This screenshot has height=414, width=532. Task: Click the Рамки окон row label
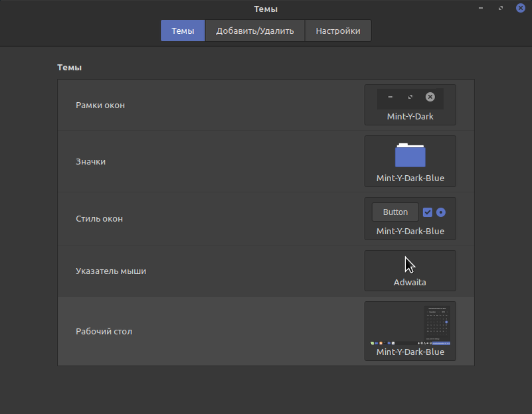[100, 105]
